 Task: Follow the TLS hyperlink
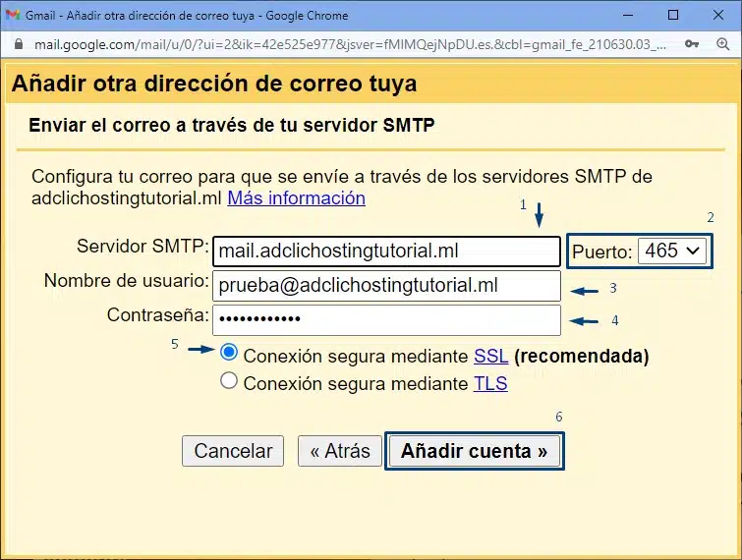click(490, 383)
